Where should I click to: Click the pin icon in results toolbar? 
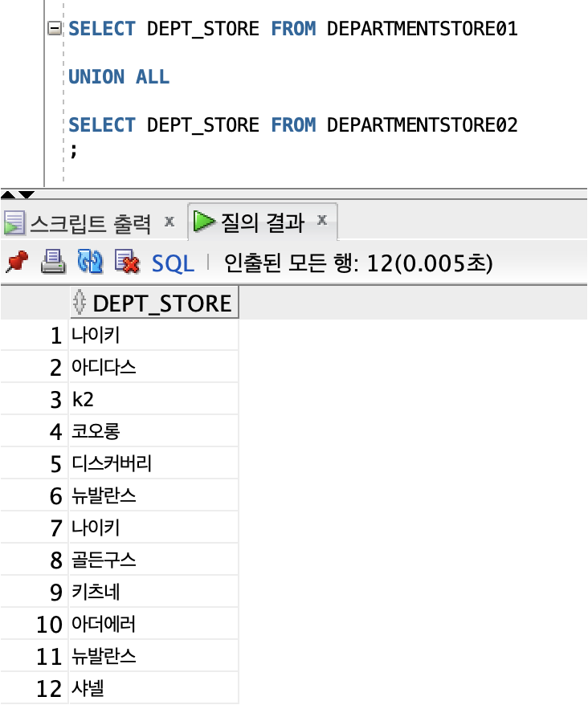pos(17,262)
